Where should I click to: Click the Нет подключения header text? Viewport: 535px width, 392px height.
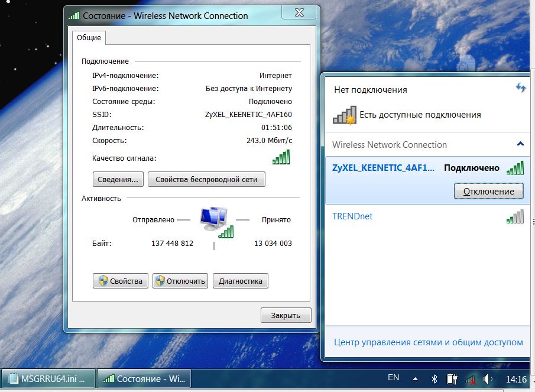[x=371, y=90]
